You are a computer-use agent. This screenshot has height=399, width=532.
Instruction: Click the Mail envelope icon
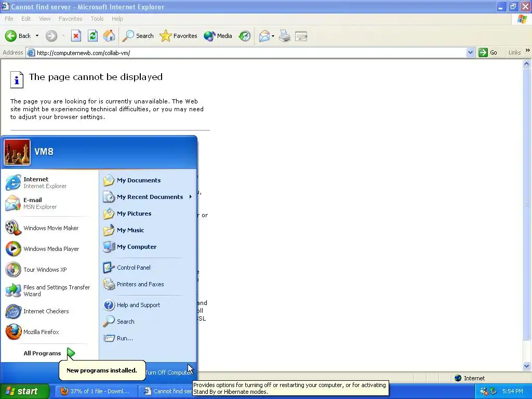pyautogui.click(x=264, y=36)
